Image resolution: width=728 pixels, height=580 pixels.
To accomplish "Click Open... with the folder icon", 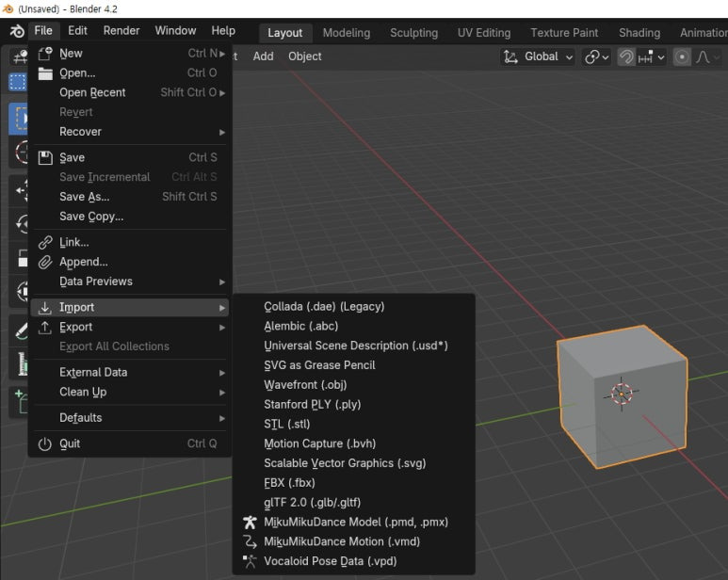I will [130, 72].
